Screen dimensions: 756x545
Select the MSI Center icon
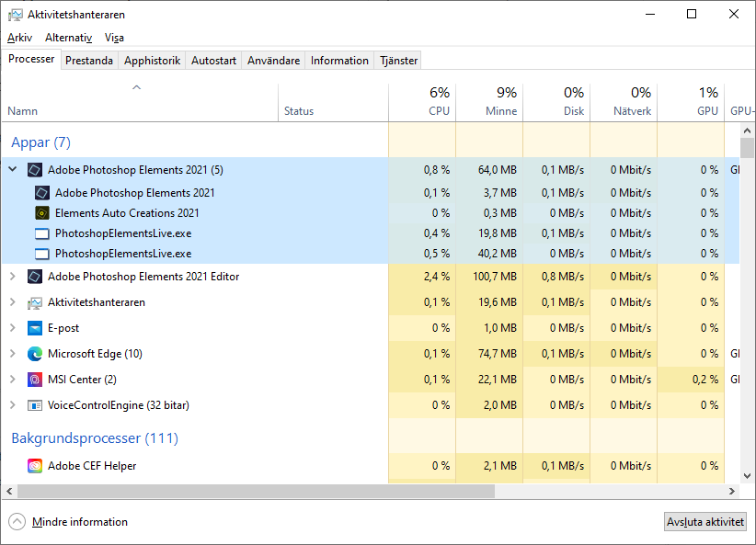coord(35,379)
